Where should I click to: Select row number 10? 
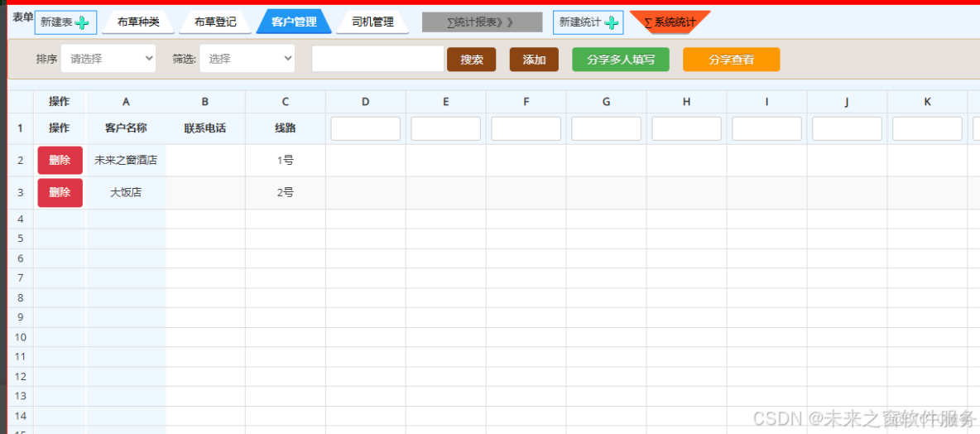click(21, 337)
